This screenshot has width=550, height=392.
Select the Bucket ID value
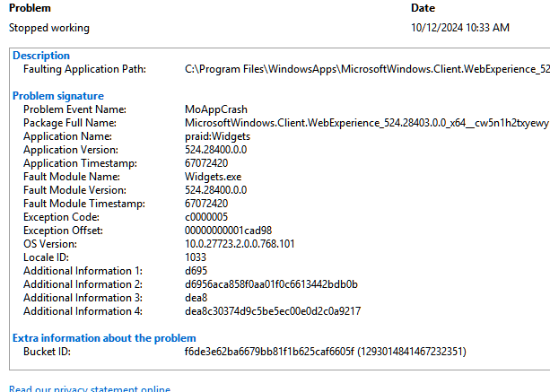[x=326, y=352]
